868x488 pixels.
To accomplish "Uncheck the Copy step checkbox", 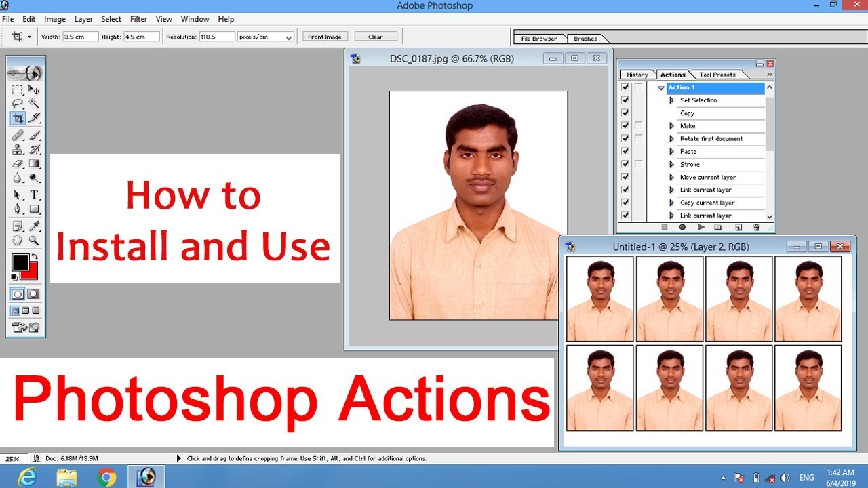I will tap(625, 113).
